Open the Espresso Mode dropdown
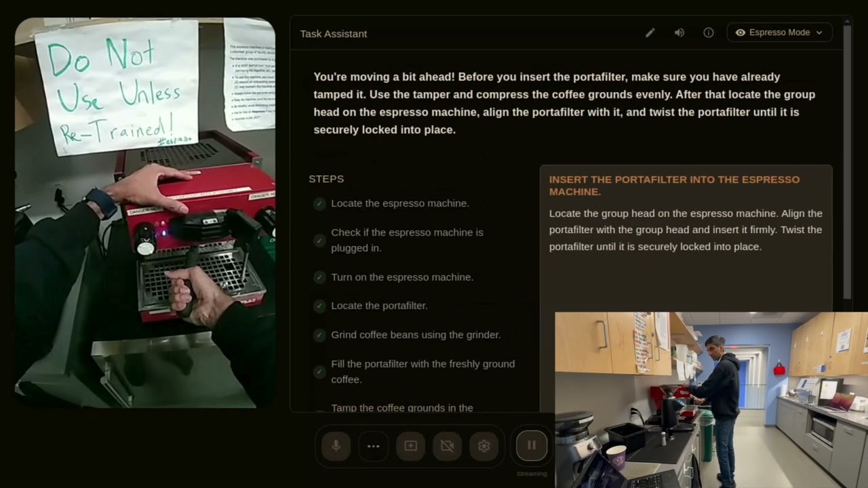The width and height of the screenshot is (868, 488). 779,33
